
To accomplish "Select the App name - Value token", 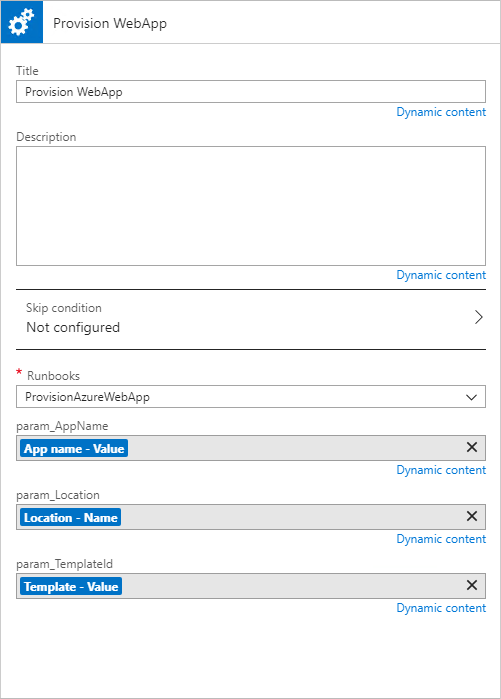I will (x=74, y=448).
